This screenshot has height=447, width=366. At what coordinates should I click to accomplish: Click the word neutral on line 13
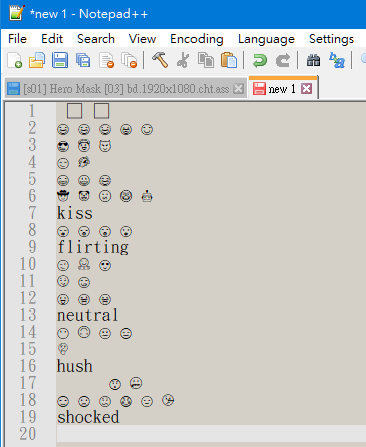pos(88,315)
